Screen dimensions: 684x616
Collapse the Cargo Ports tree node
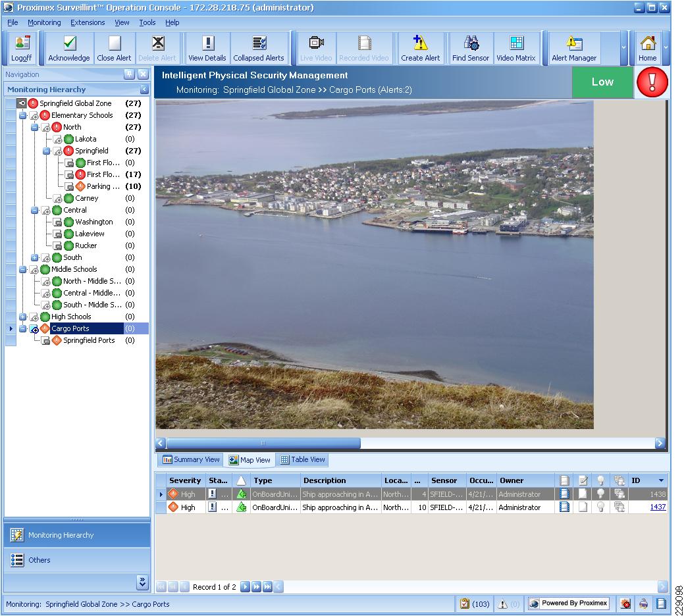(x=22, y=328)
